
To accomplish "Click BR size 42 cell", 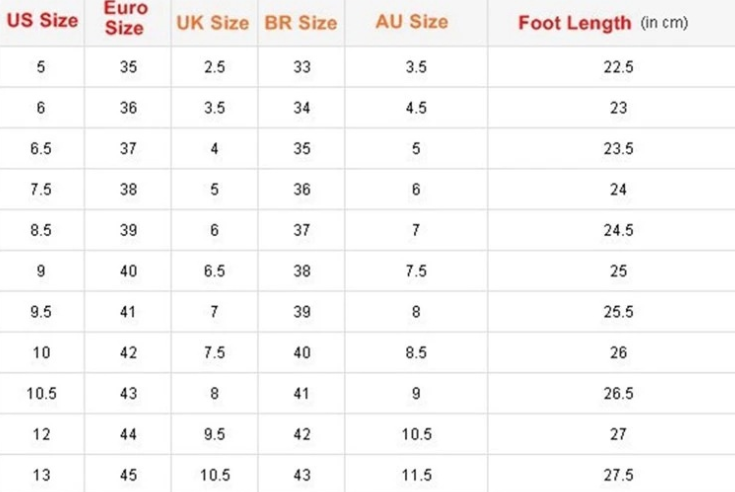I will pyautogui.click(x=302, y=434).
